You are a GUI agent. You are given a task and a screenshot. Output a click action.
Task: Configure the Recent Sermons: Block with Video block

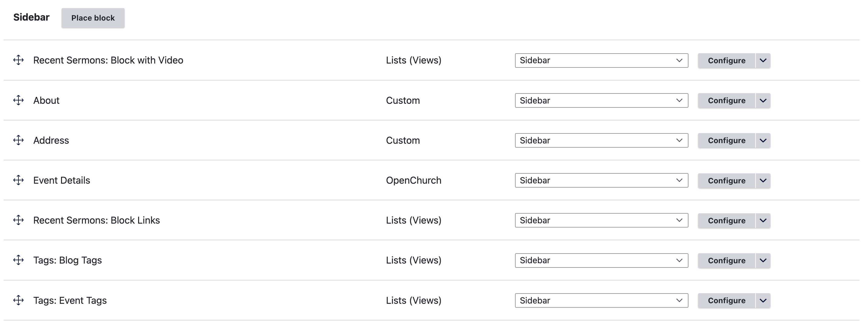726,61
